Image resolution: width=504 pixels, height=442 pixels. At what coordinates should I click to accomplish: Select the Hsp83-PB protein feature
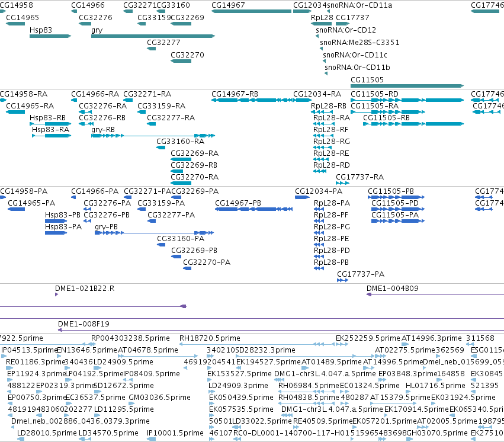coord(56,221)
